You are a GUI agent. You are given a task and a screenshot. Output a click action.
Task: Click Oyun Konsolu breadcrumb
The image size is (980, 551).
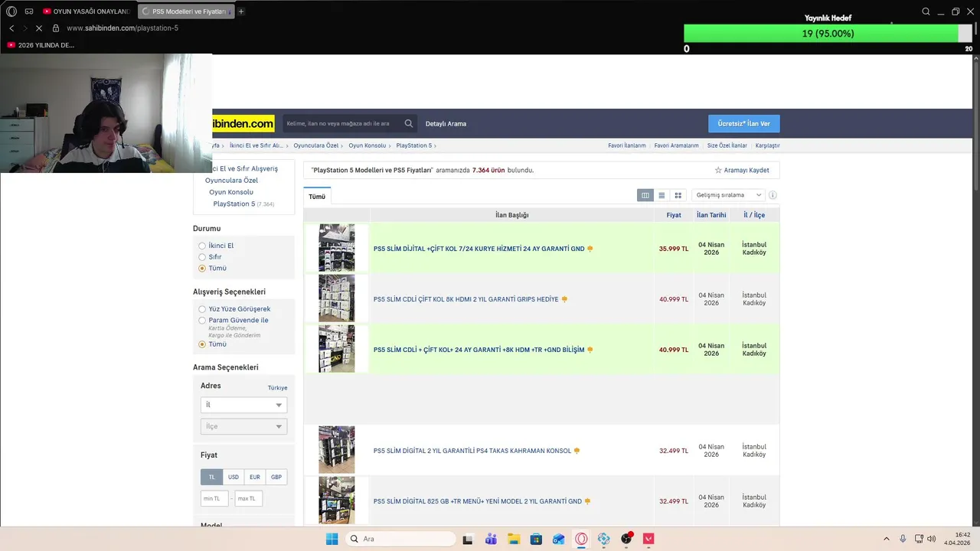(367, 145)
